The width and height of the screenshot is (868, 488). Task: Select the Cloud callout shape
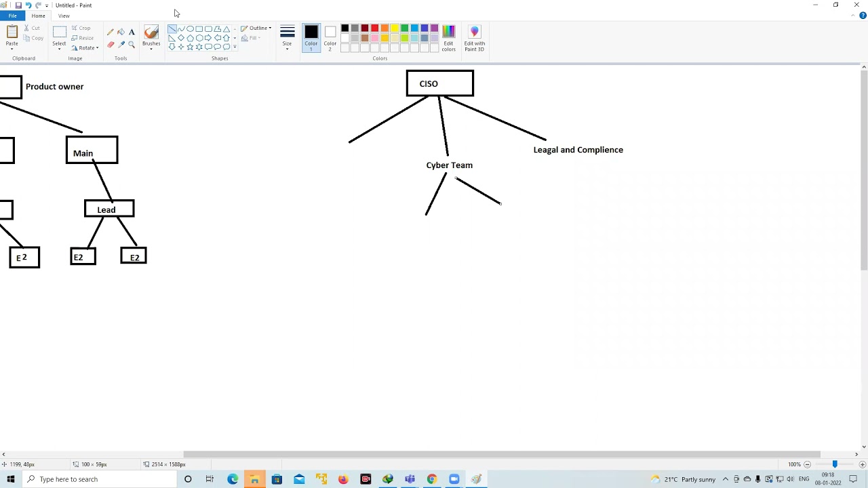pyautogui.click(x=226, y=47)
